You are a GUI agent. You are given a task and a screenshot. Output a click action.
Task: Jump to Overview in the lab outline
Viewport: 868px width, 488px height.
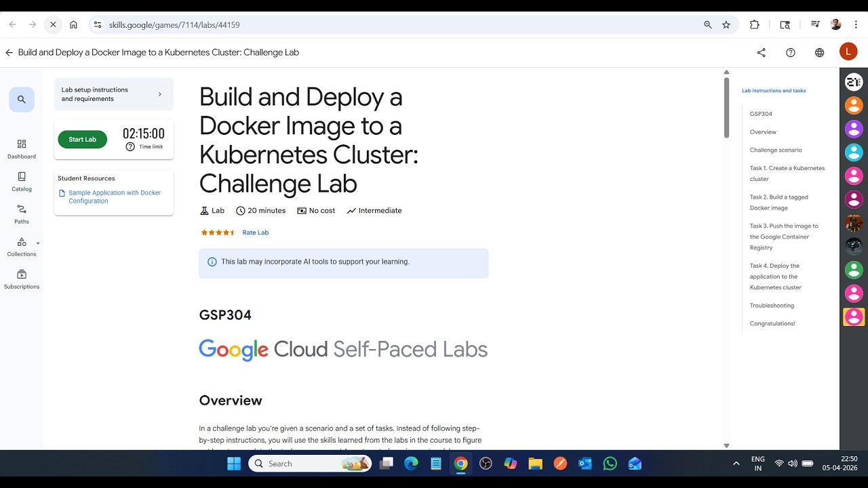763,132
